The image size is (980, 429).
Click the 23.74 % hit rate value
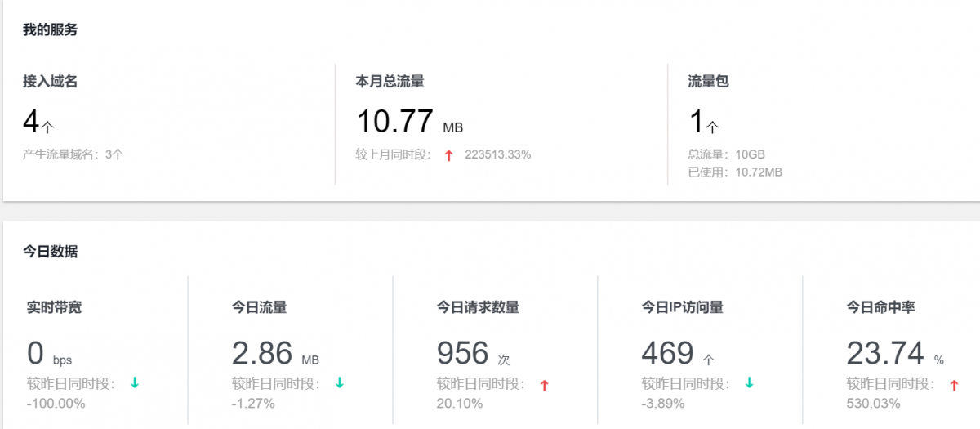pyautogui.click(x=894, y=355)
